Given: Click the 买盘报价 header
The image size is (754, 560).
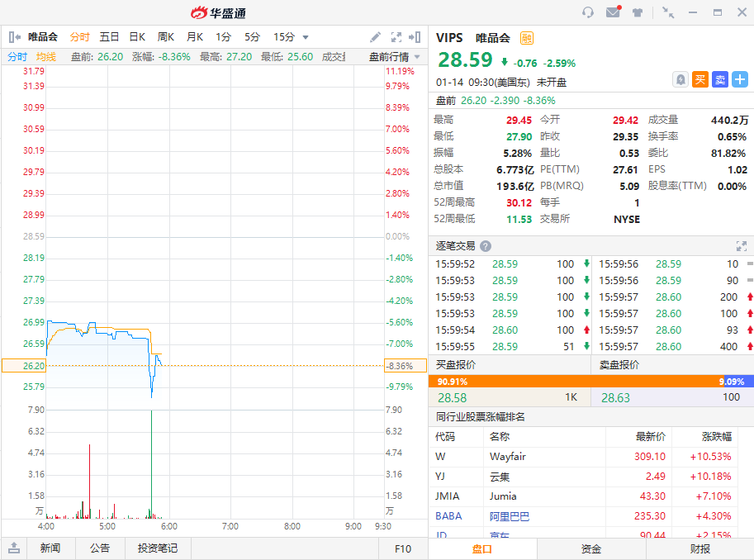Looking at the screenshot, I should click(456, 365).
